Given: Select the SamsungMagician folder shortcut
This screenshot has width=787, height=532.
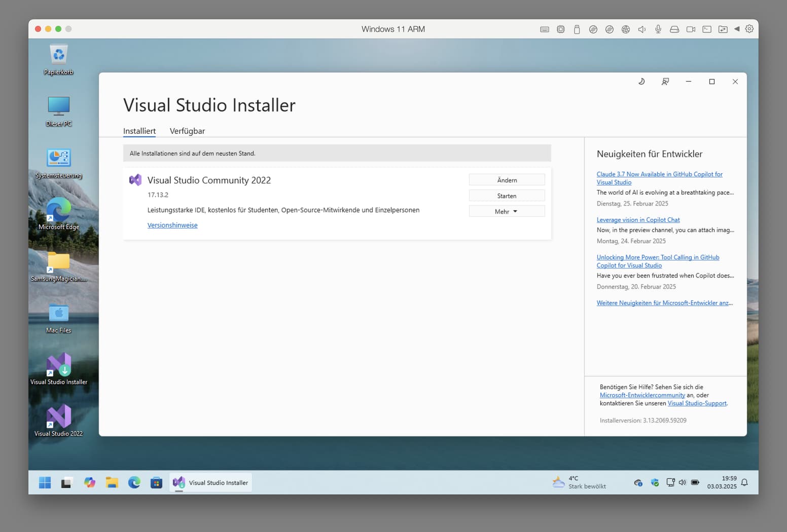Looking at the screenshot, I should [x=59, y=267].
